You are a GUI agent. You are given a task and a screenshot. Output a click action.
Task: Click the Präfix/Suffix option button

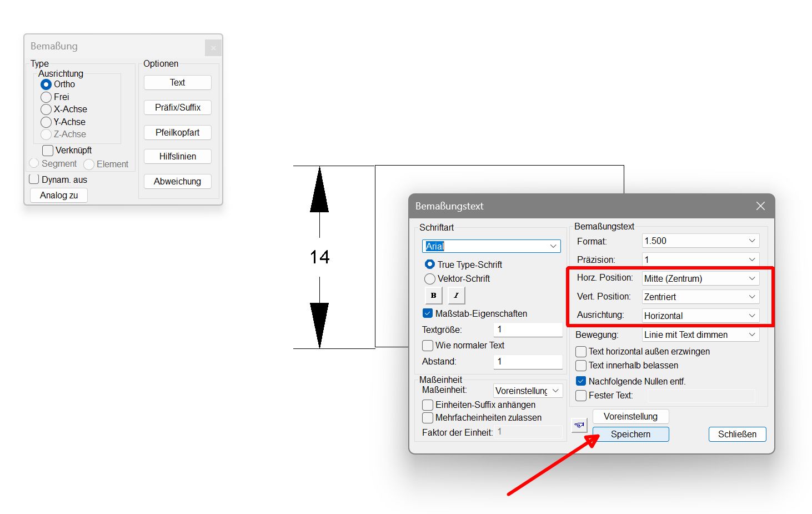tap(177, 108)
